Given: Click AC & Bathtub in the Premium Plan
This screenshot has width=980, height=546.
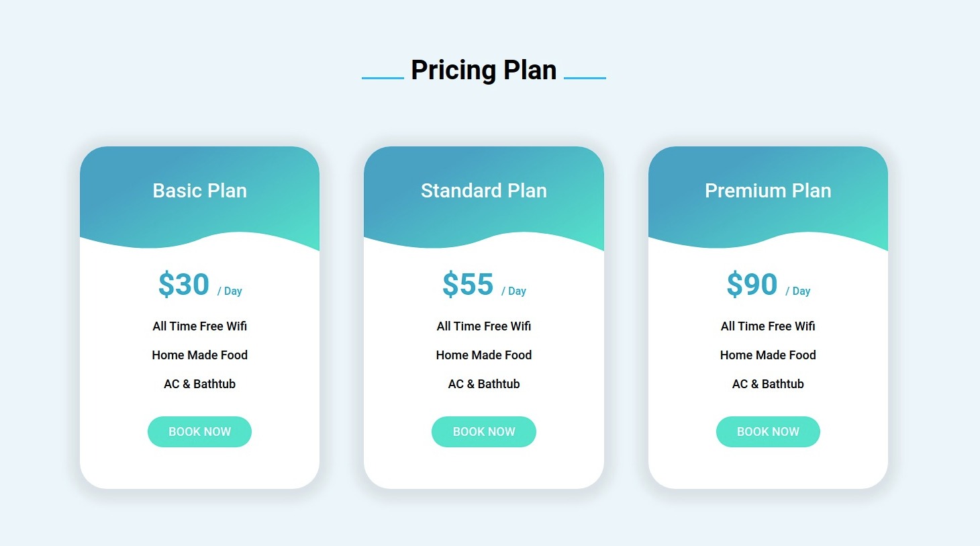Looking at the screenshot, I should [x=768, y=384].
